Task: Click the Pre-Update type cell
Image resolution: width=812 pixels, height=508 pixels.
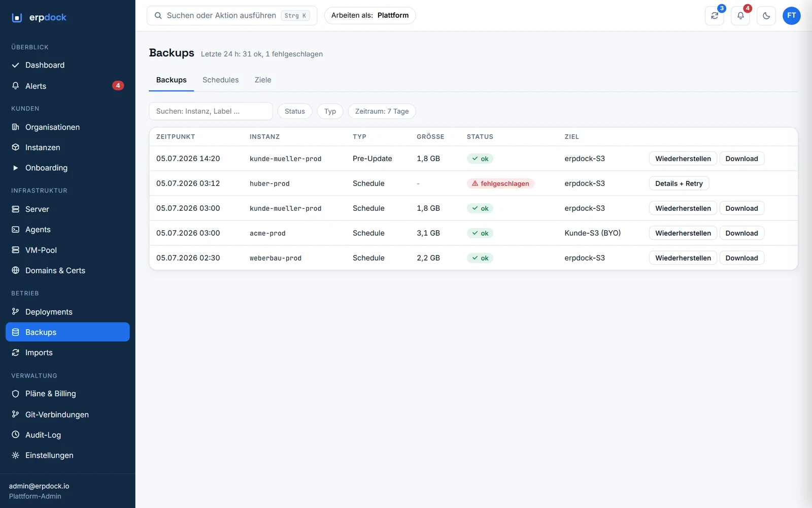Action: [373, 158]
